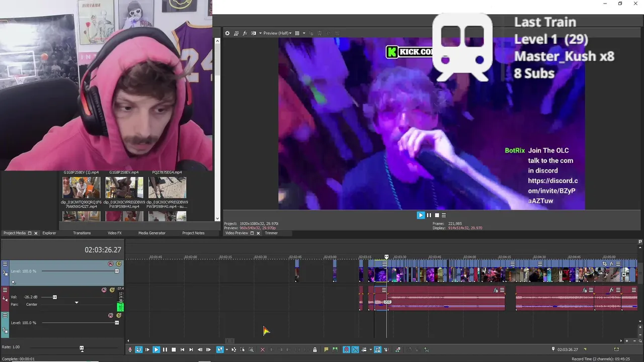This screenshot has width=644, height=362.
Task: Mute video track 5
Action: pos(111,316)
